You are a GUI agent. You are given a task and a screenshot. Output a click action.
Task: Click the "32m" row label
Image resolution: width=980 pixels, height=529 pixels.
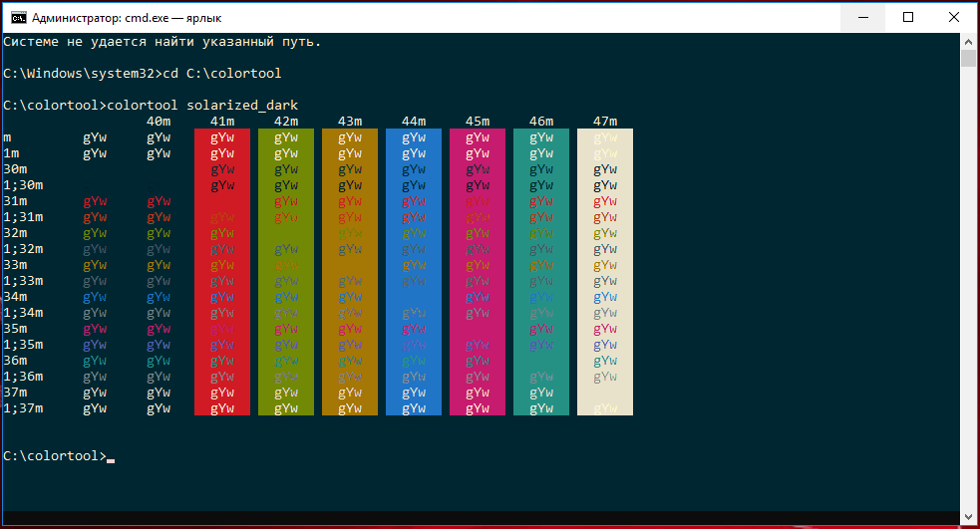(15, 233)
